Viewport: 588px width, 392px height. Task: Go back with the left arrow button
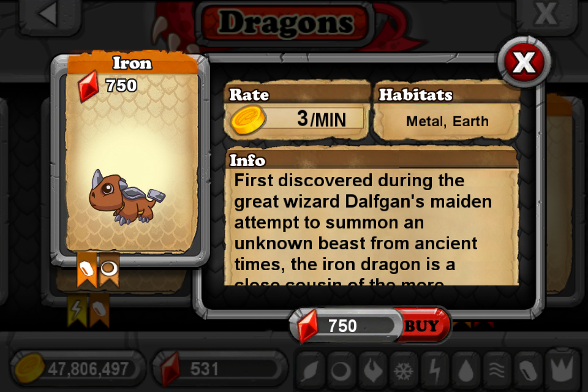click(x=50, y=16)
